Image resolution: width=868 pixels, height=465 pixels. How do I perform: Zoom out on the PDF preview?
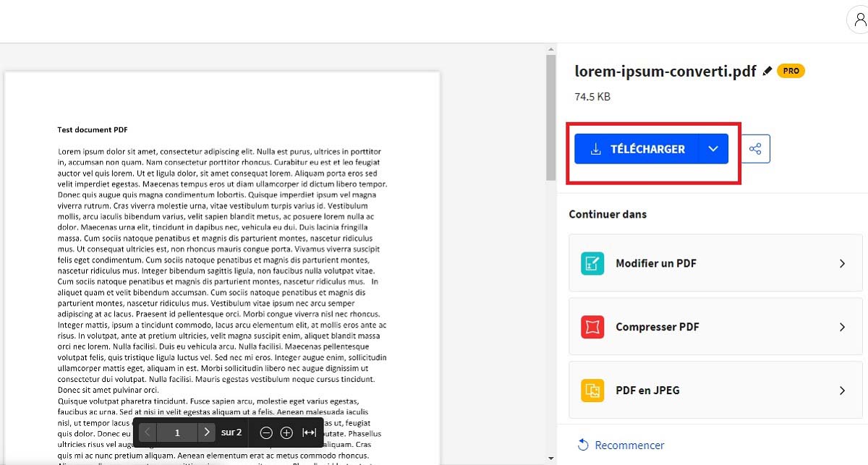tap(265, 432)
